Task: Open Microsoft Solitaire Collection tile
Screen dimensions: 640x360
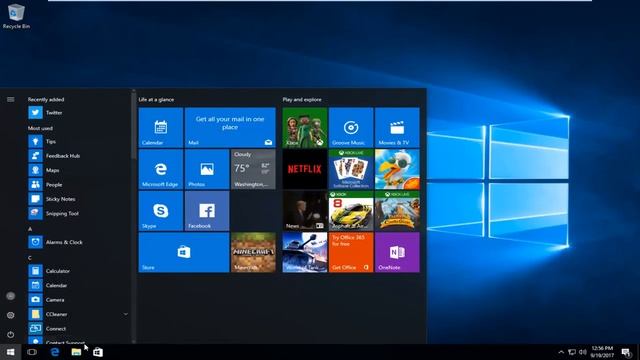Action: click(x=351, y=169)
